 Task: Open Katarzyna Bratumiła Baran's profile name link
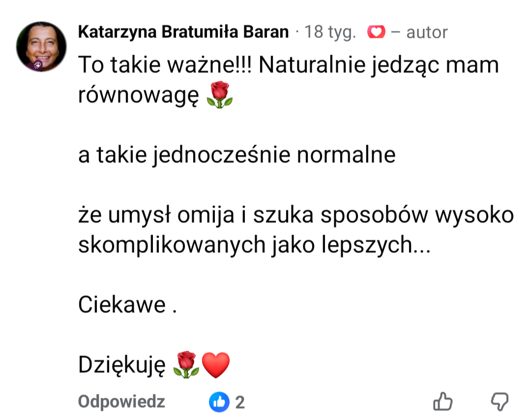[183, 32]
